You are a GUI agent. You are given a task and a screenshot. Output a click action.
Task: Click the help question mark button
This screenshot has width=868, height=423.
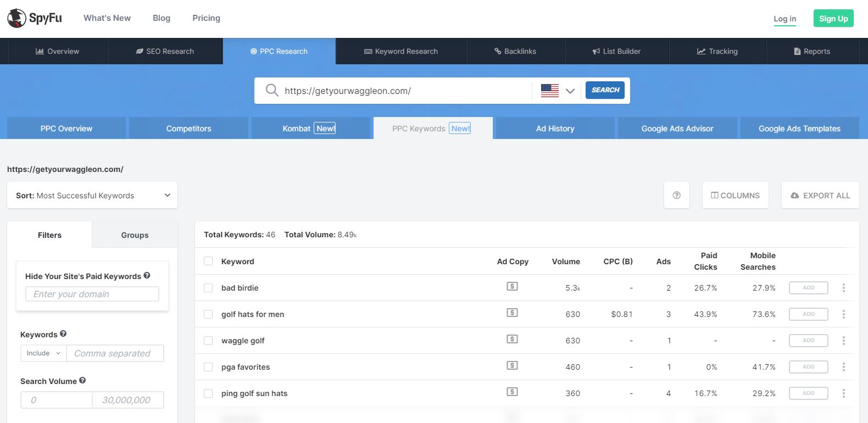(x=677, y=195)
